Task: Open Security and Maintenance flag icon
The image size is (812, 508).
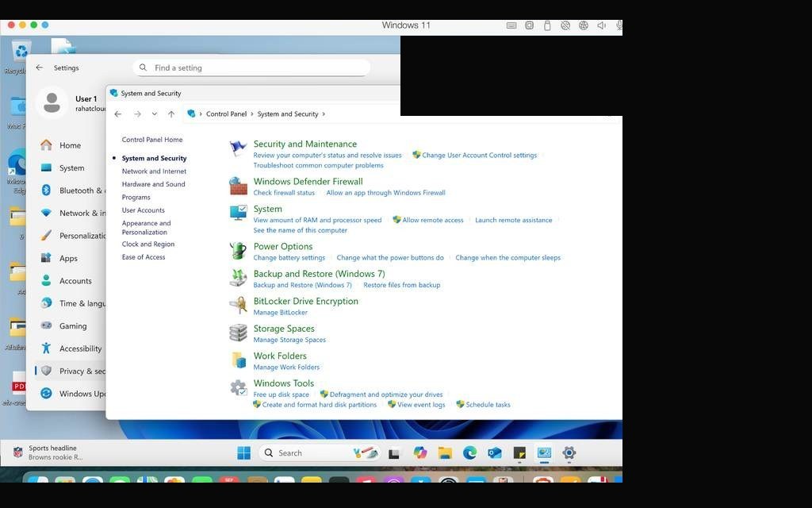Action: point(238,148)
